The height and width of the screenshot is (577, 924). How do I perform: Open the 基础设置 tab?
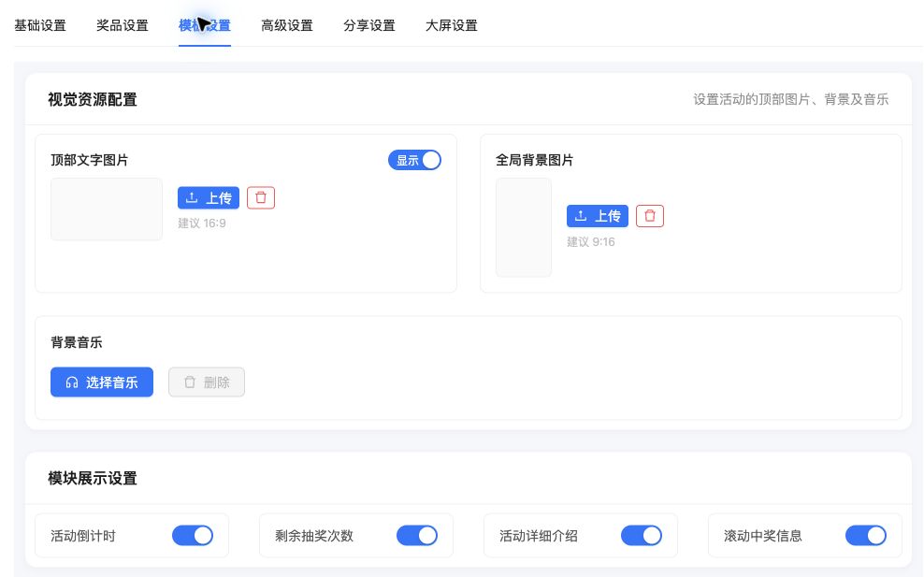coord(40,25)
